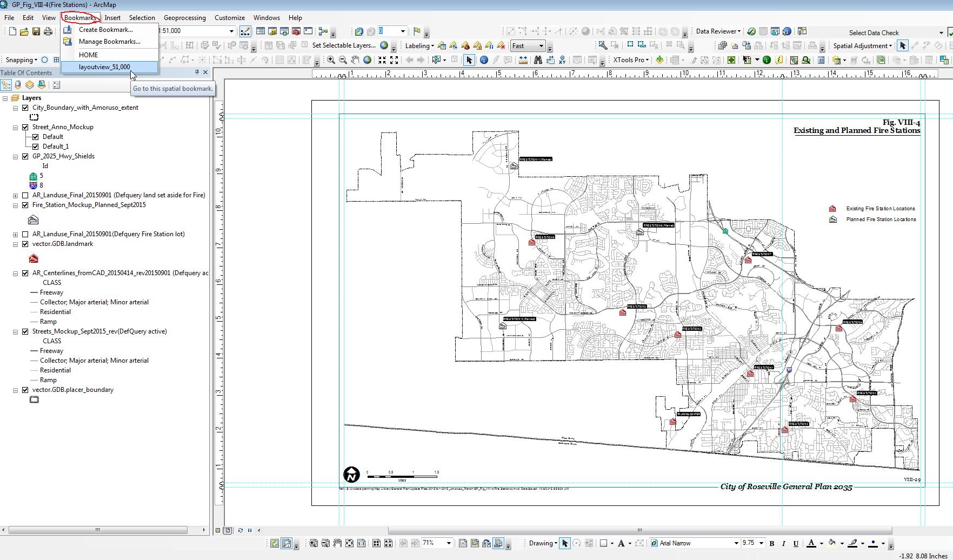953x560 pixels.
Task: Open the Geoprocessing menu
Action: (x=184, y=18)
